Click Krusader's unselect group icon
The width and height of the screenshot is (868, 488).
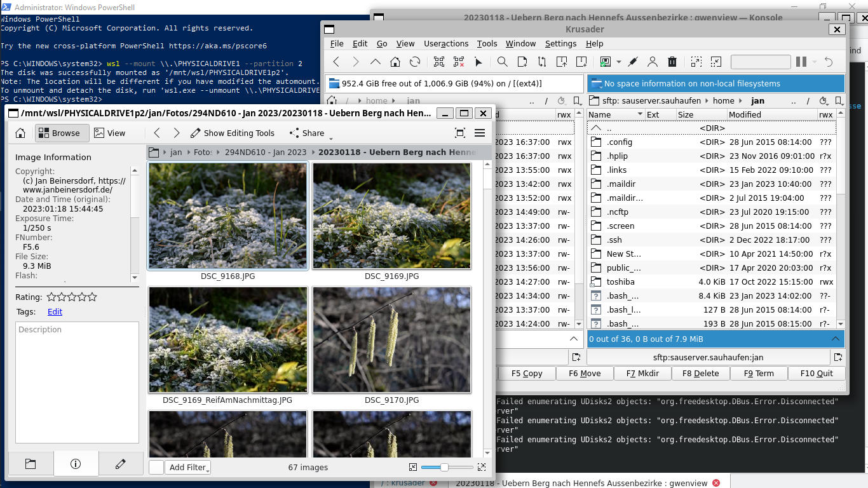tap(459, 62)
